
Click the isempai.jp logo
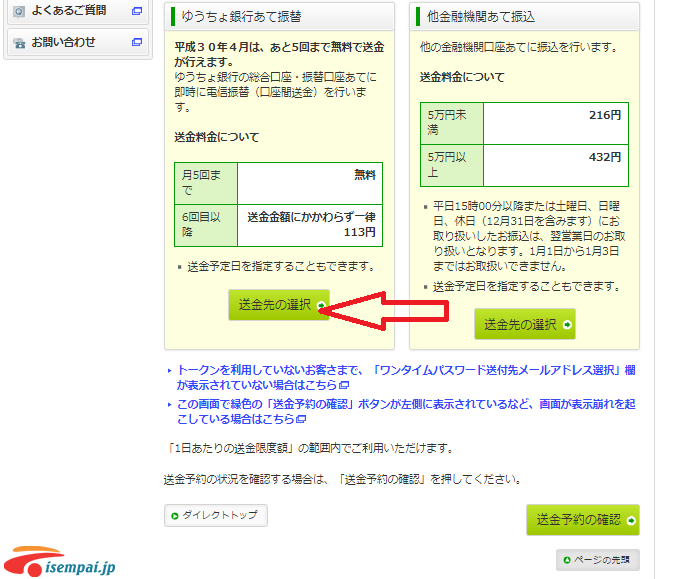point(60,561)
